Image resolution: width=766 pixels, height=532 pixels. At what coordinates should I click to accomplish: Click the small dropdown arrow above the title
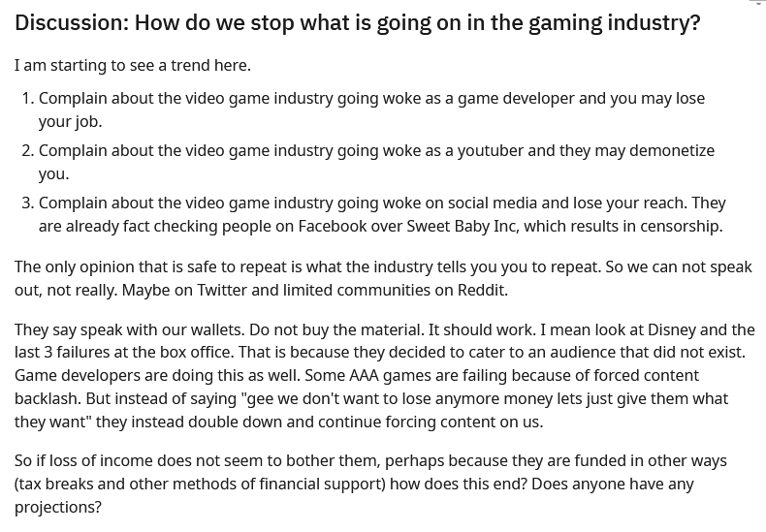point(757,2)
